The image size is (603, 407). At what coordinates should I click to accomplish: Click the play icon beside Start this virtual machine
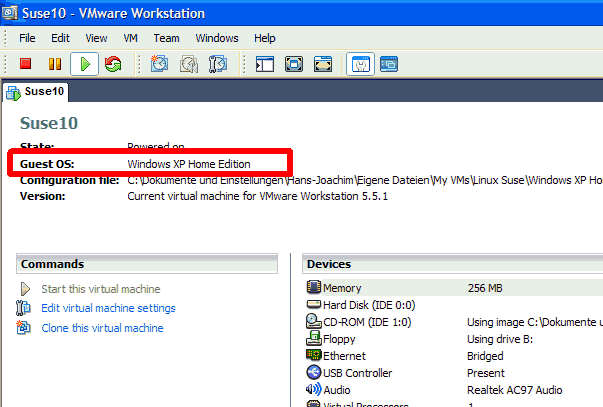(25, 289)
